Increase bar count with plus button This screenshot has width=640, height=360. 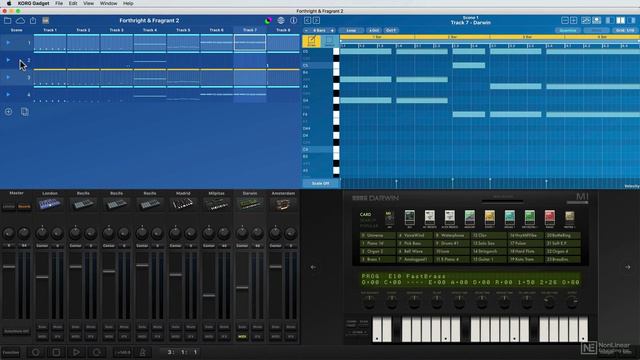point(332,31)
